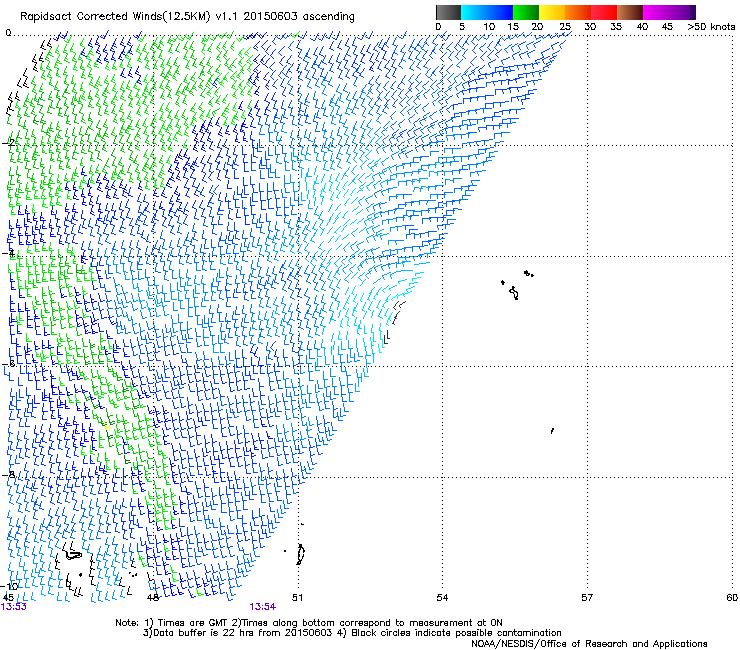This screenshot has width=740, height=650.
Task: Click the latitude label '-6'
Action: pos(9,364)
